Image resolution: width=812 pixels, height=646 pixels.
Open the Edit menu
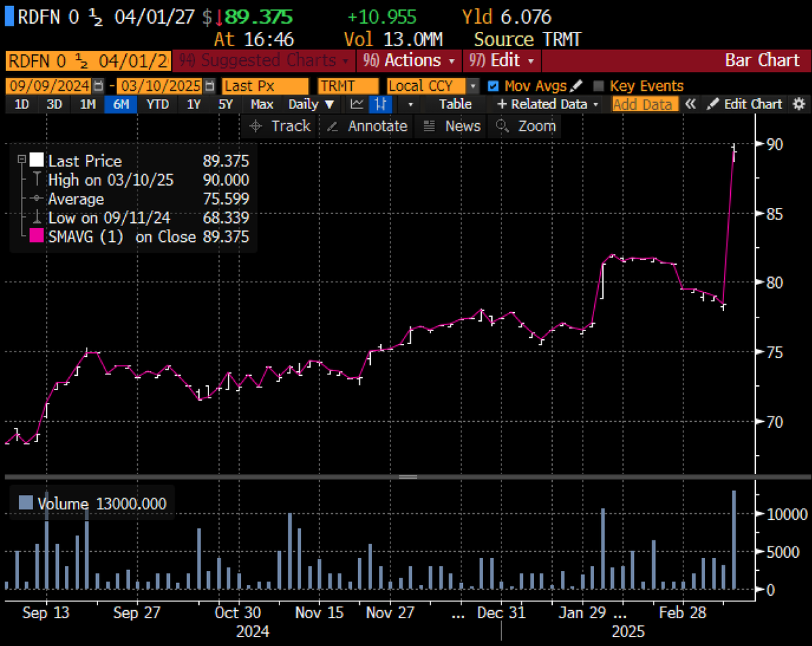[501, 60]
